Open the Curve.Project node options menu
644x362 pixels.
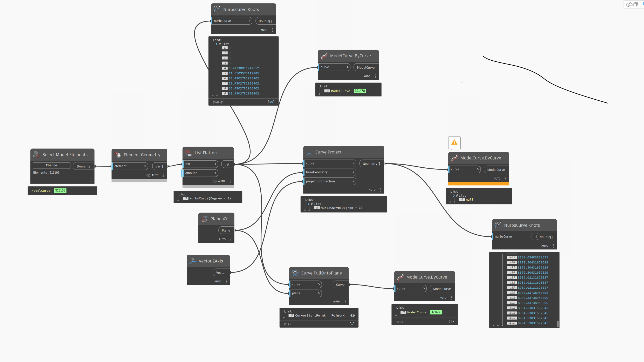(x=381, y=190)
